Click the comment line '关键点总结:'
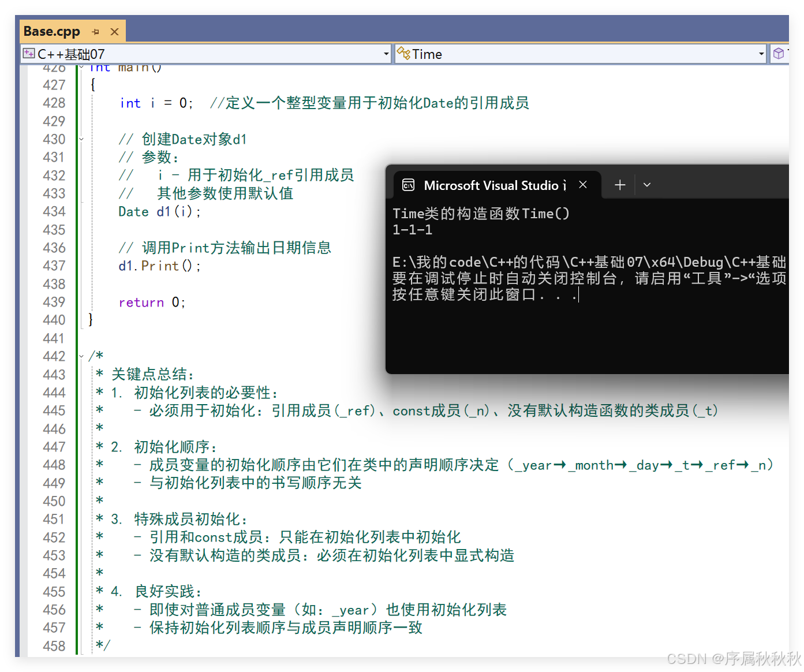 point(153,374)
